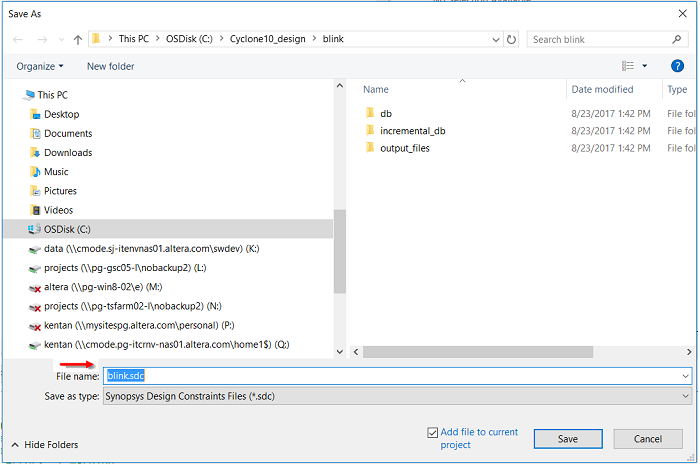Collapse the dialog with Hide Folders
The image size is (700, 466).
click(45, 445)
